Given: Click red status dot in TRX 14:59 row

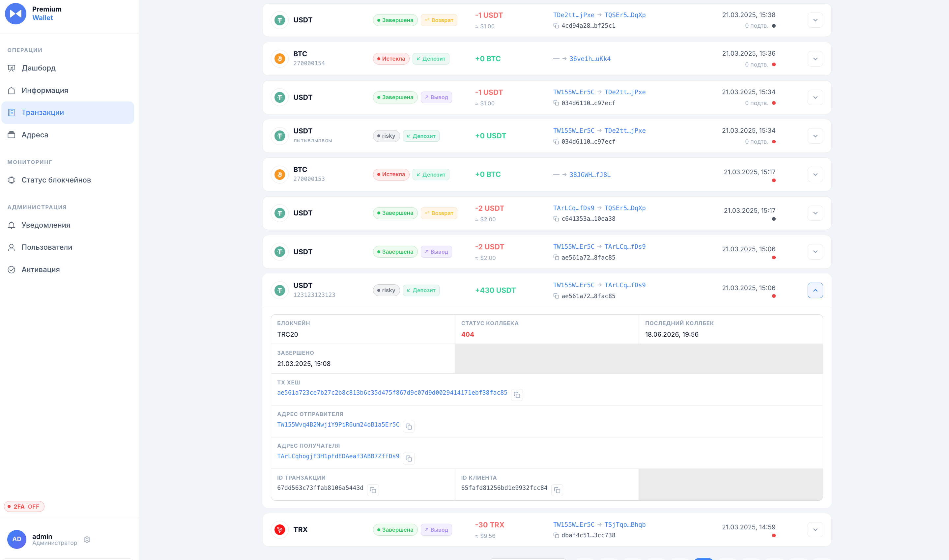Looking at the screenshot, I should 774,536.
